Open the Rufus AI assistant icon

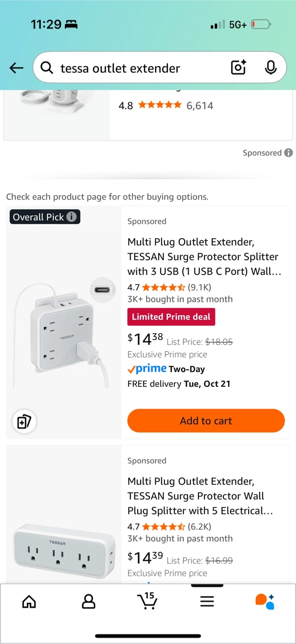[x=265, y=602]
